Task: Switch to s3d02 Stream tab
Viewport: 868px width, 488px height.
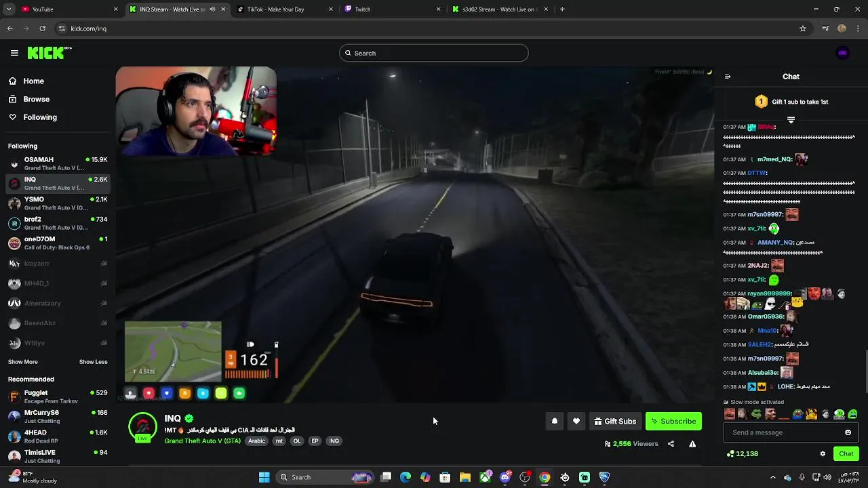Action: 501,9
